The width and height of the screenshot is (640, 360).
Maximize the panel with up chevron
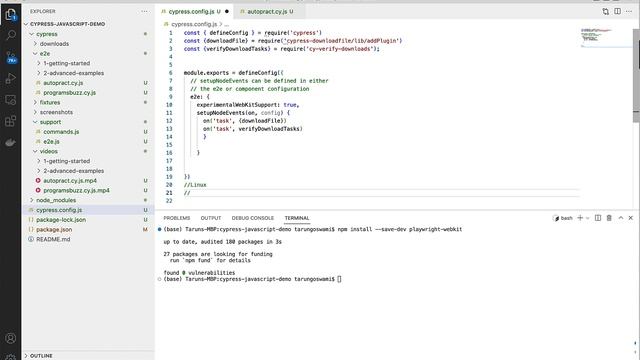[x=621, y=218]
